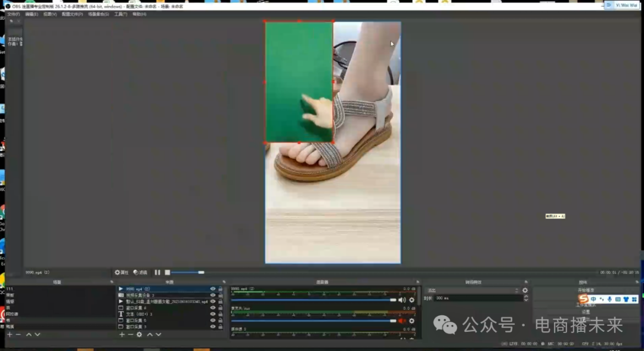Hide the 9990.mp4 (2) source eye
The height and width of the screenshot is (351, 644).
pos(213,289)
